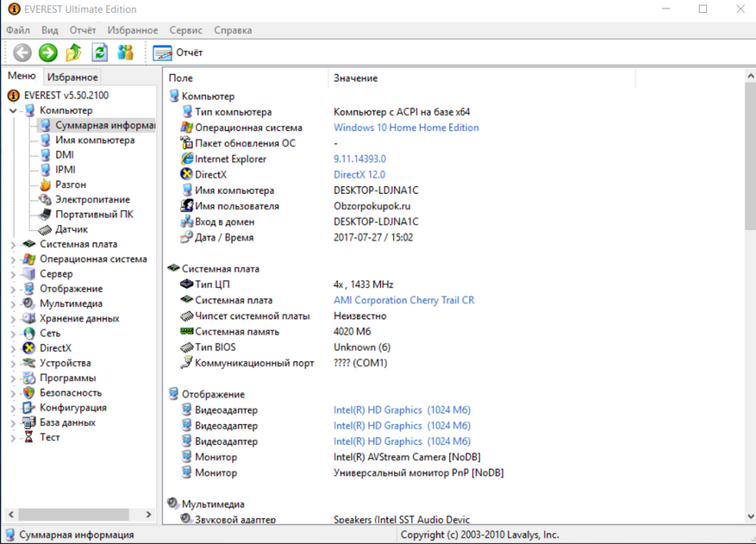This screenshot has height=544, width=756.
Task: Open the Windows 10 Home Edition link
Action: (406, 128)
